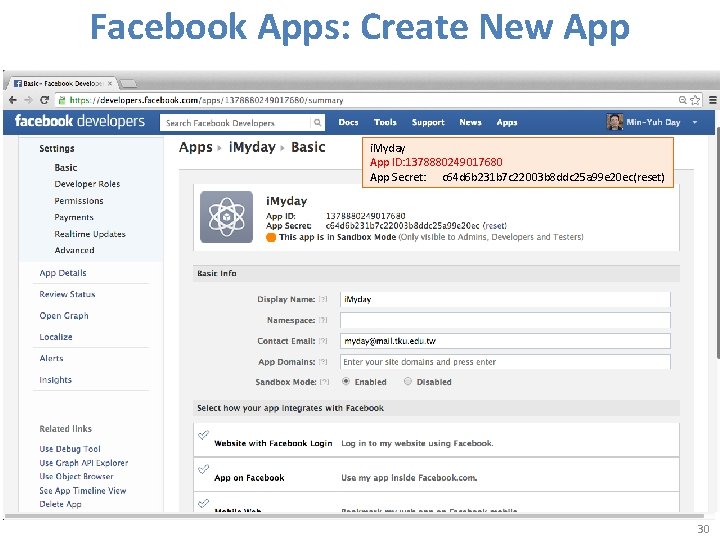Screen dimensions: 720x540
Task: Open Open Graph in the sidebar
Action: 64,316
